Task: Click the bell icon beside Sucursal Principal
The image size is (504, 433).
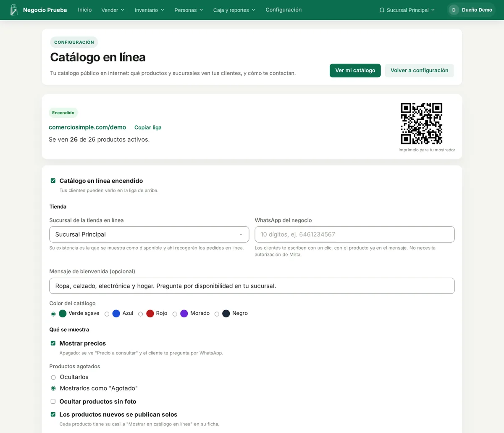Action: point(382,10)
